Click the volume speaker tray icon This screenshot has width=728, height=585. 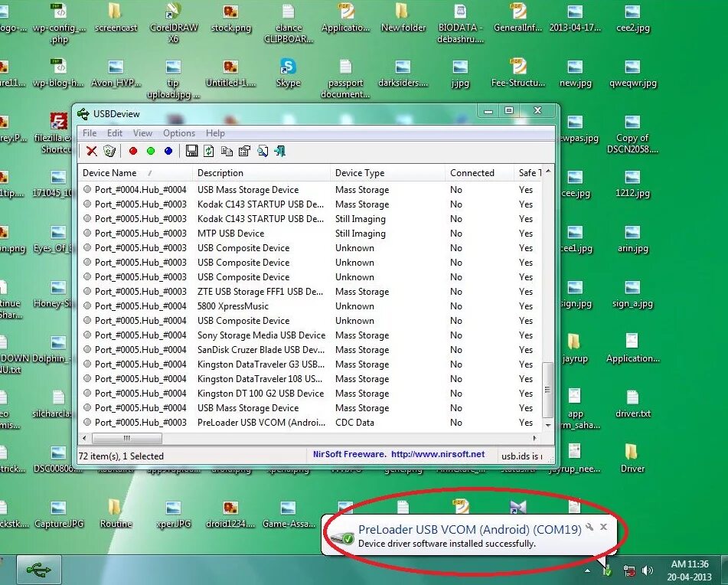(x=647, y=570)
